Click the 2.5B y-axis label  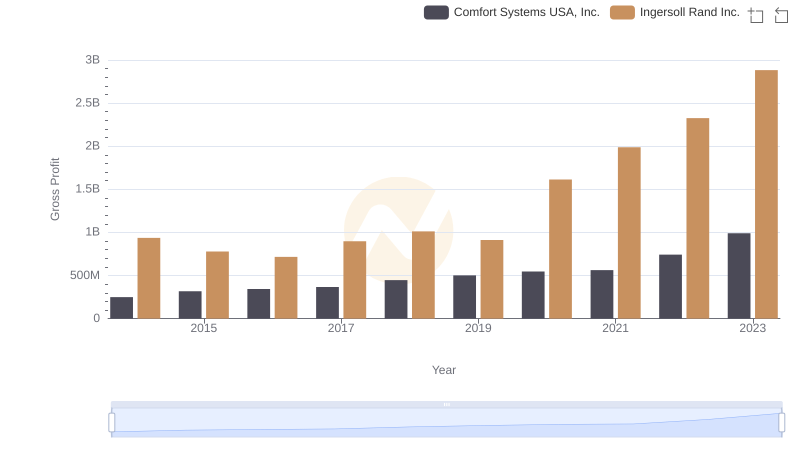(88, 103)
